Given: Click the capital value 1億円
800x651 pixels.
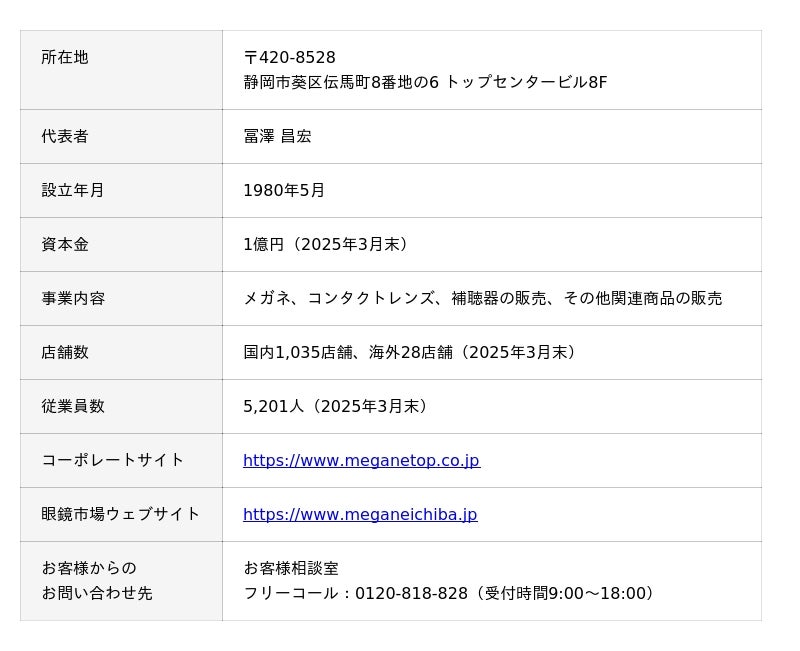Looking at the screenshot, I should pos(263,244).
